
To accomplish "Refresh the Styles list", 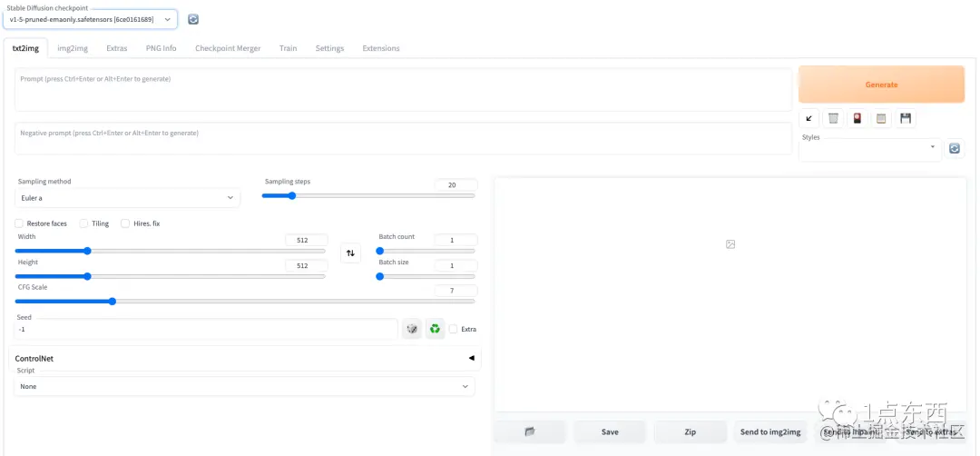I will [x=954, y=148].
